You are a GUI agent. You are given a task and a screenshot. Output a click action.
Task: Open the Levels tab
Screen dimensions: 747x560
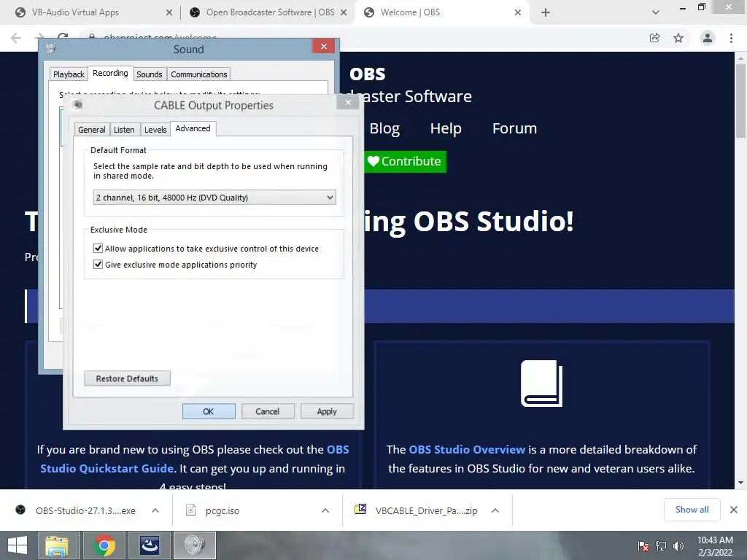(x=155, y=130)
